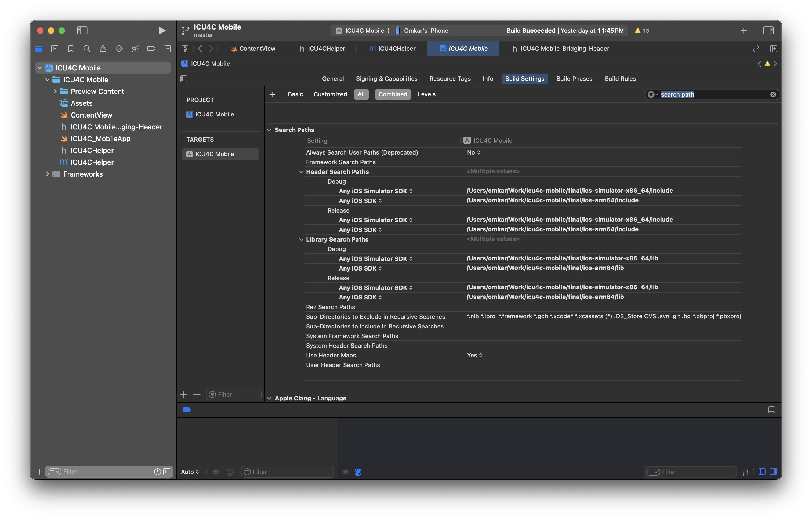
Task: Collapse the Header Search Paths setting
Action: tap(301, 172)
